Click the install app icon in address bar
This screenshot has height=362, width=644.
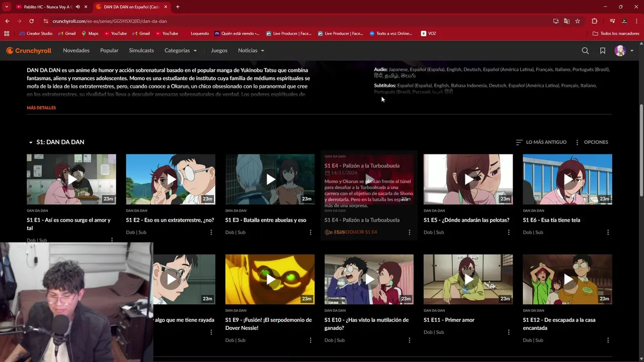pyautogui.click(x=556, y=21)
